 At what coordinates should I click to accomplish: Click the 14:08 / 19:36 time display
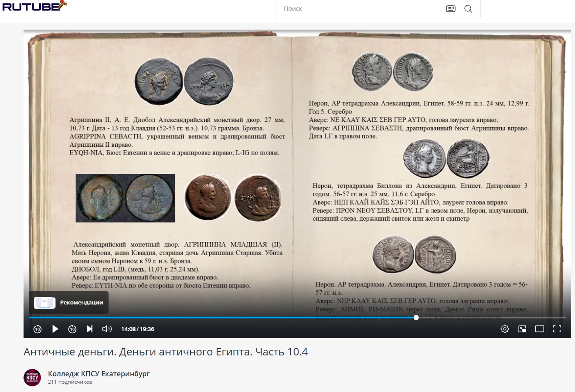coord(138,329)
